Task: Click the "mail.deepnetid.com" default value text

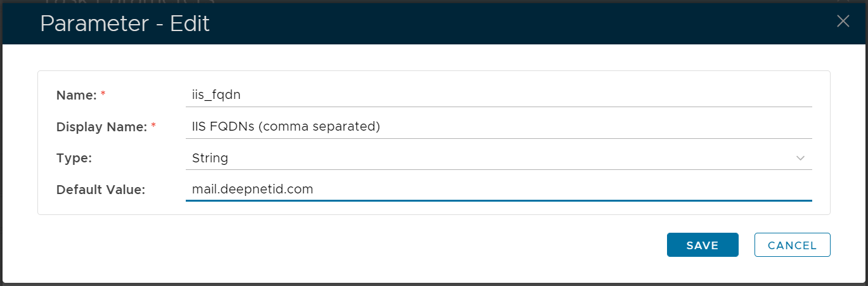Action: pyautogui.click(x=252, y=189)
